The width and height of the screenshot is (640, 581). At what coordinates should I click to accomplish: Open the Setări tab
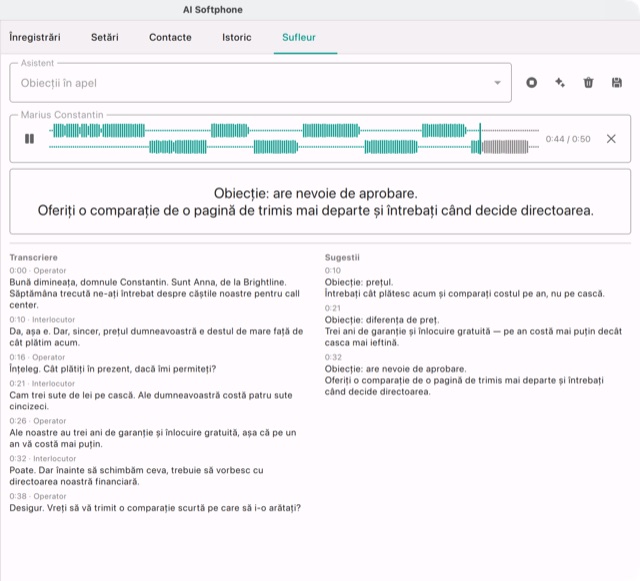[104, 37]
